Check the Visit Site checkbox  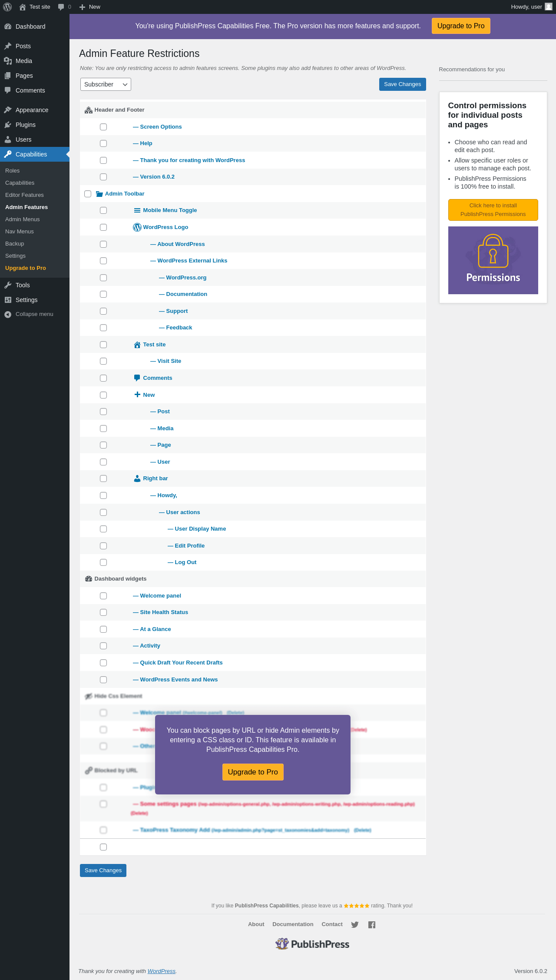(103, 361)
